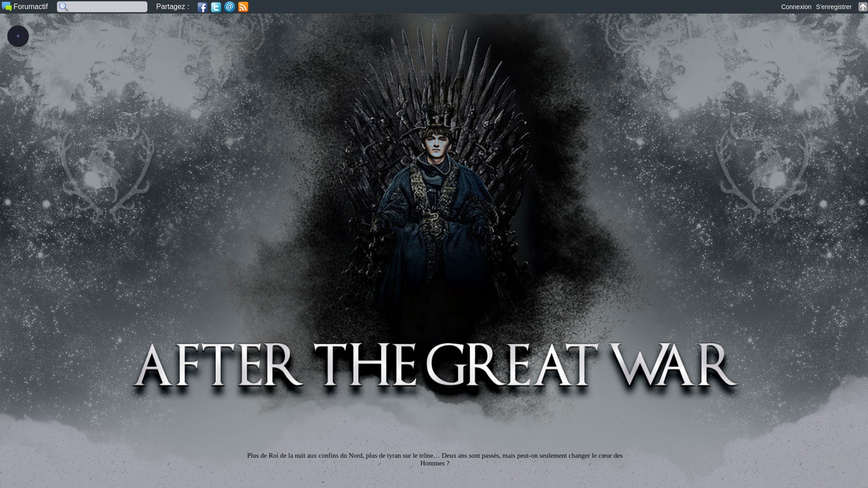This screenshot has height=488, width=868.
Task: Click the Forumactif logo icon
Action: (7, 7)
